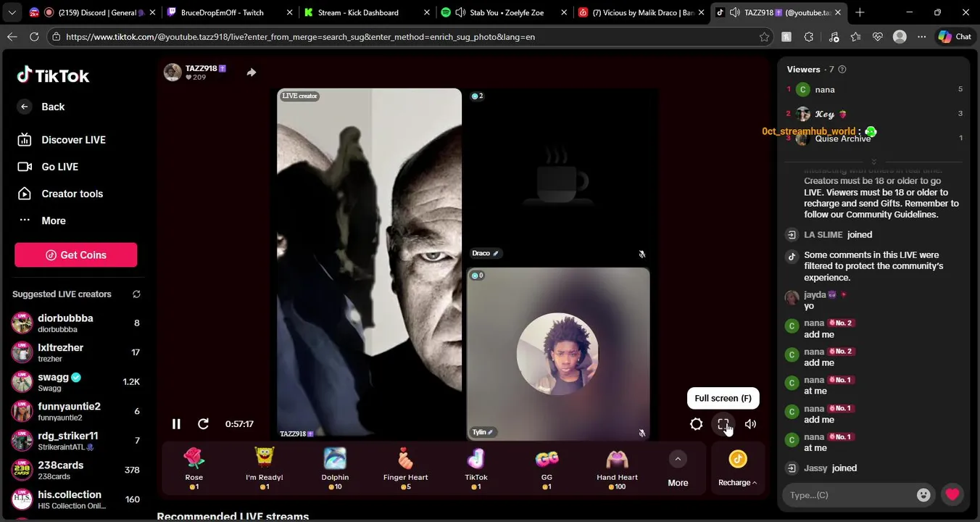Mute the stream volume
Screen dimensions: 980x522
tap(750, 424)
